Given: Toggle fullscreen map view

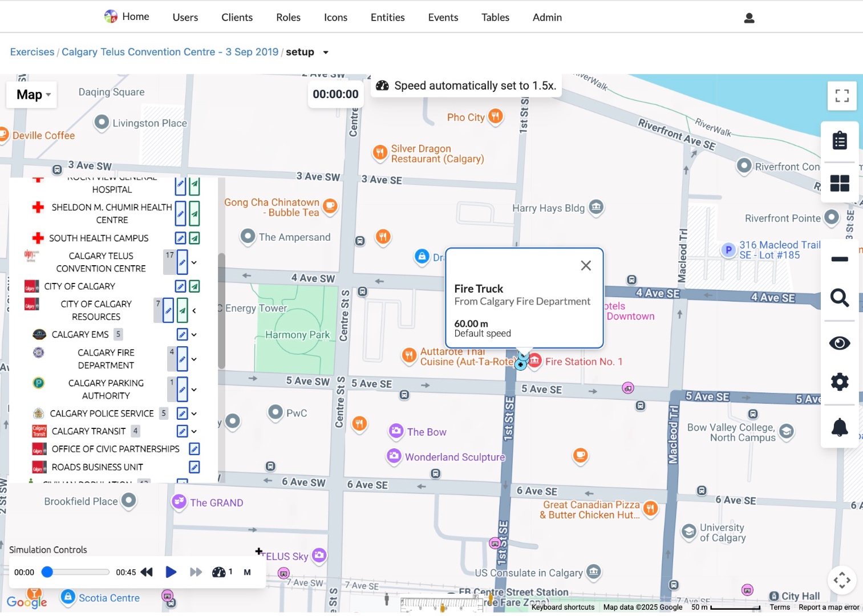Looking at the screenshot, I should click(x=842, y=95).
